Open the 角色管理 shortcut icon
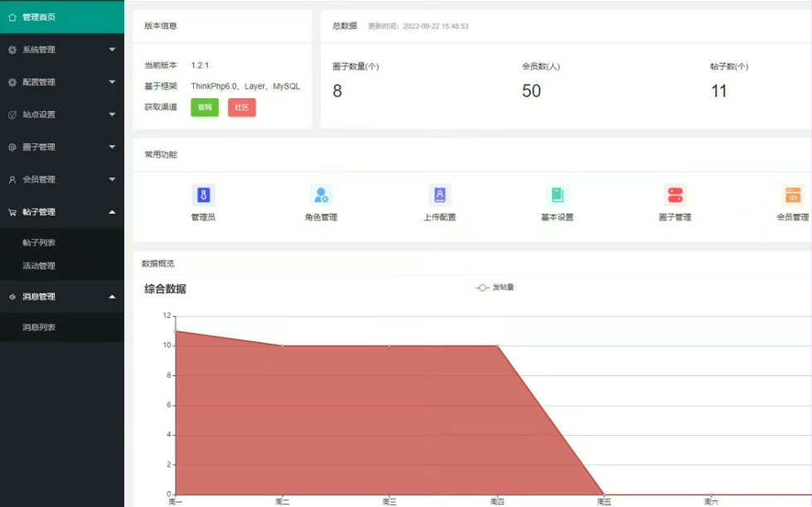The height and width of the screenshot is (507, 812). point(321,196)
